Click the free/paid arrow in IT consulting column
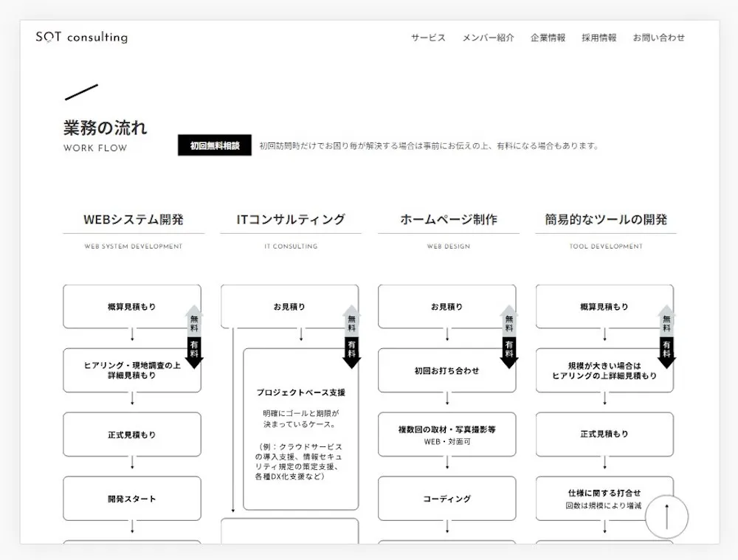Image resolution: width=738 pixels, height=560 pixels. 351,336
